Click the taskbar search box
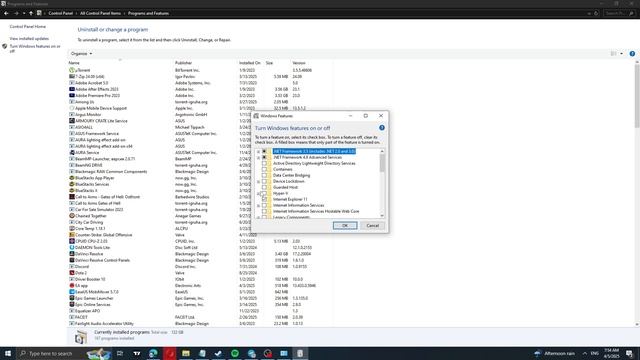Image resolution: width=640 pixels, height=360 pixels. pos(50,353)
